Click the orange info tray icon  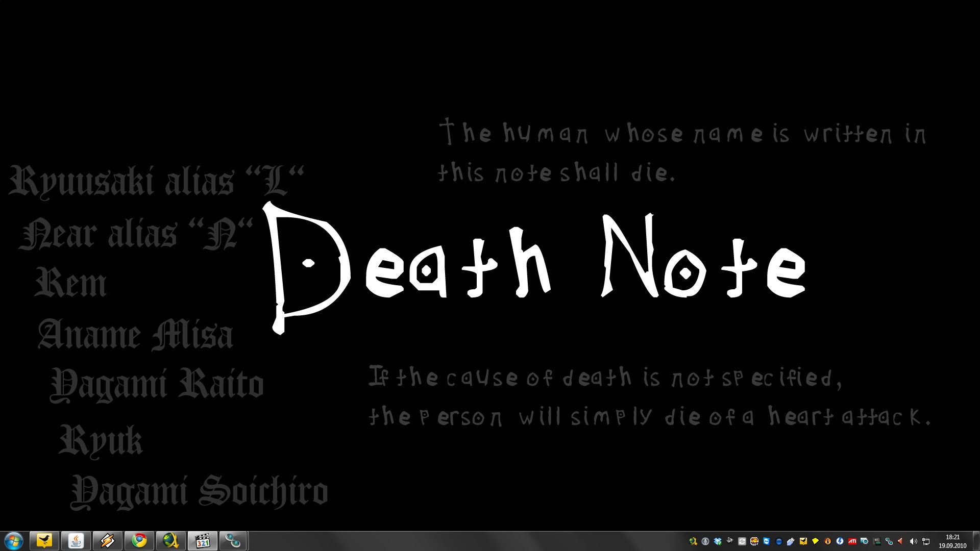pos(827,541)
